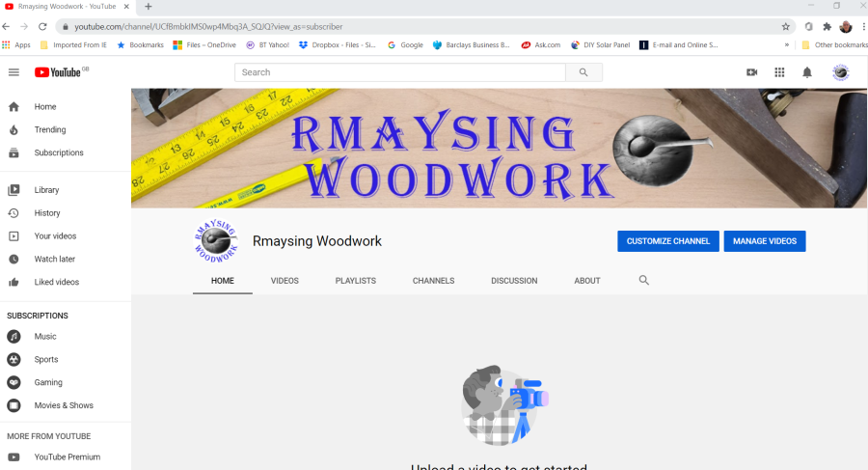This screenshot has width=868, height=470.
Task: Click the YouTube logo
Action: [59, 72]
